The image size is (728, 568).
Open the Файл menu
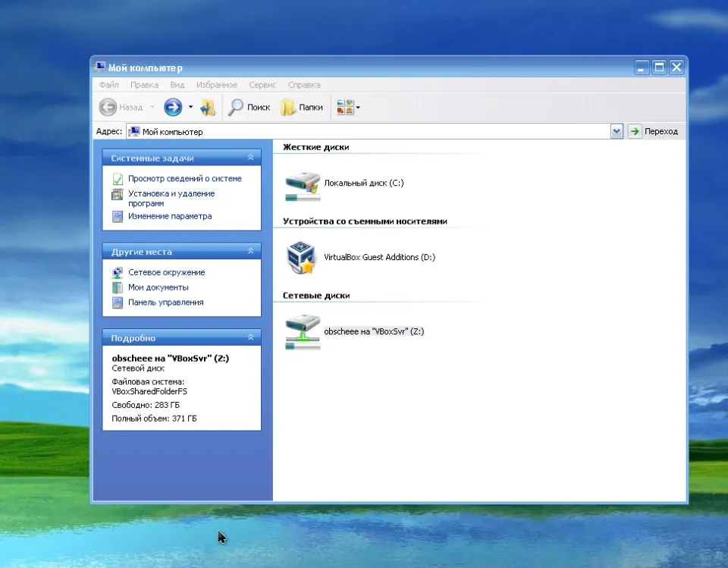[x=108, y=85]
